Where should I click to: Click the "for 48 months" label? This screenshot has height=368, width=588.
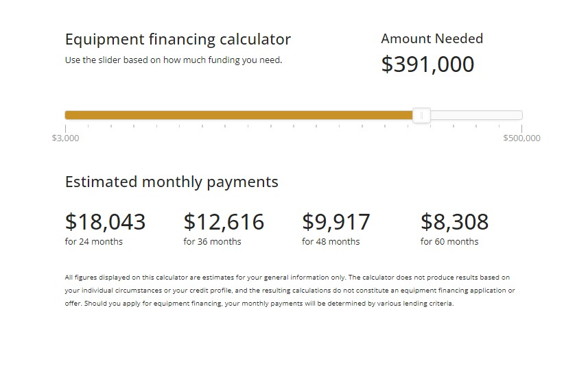(x=331, y=241)
